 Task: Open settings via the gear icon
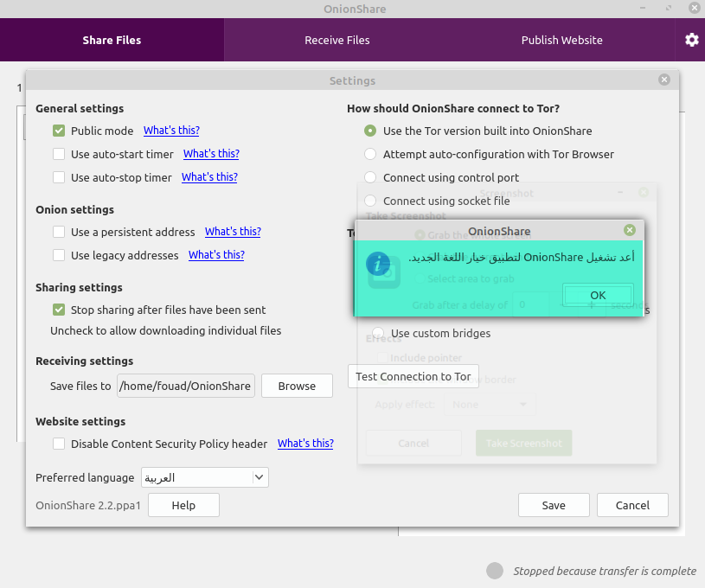tap(691, 40)
